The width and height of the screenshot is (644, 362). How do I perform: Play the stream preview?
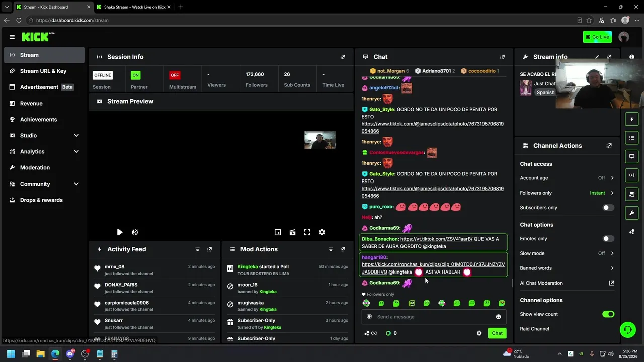tap(120, 232)
